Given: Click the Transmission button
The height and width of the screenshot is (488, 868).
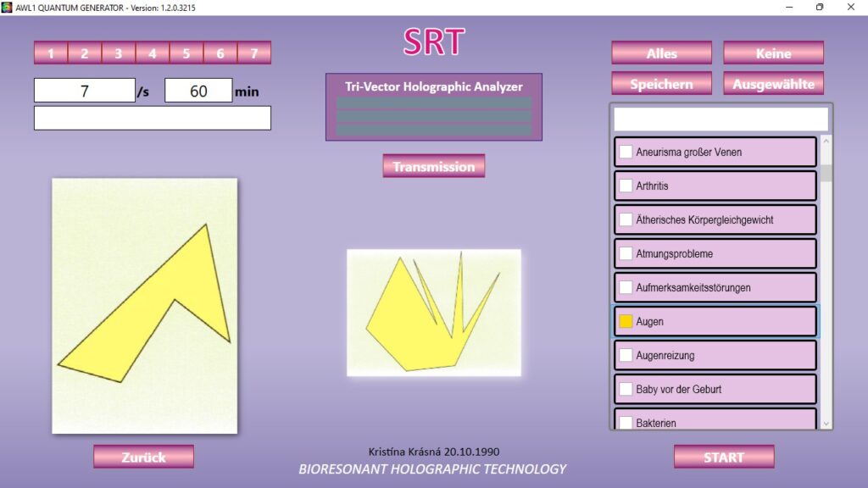Looking at the screenshot, I should (433, 166).
